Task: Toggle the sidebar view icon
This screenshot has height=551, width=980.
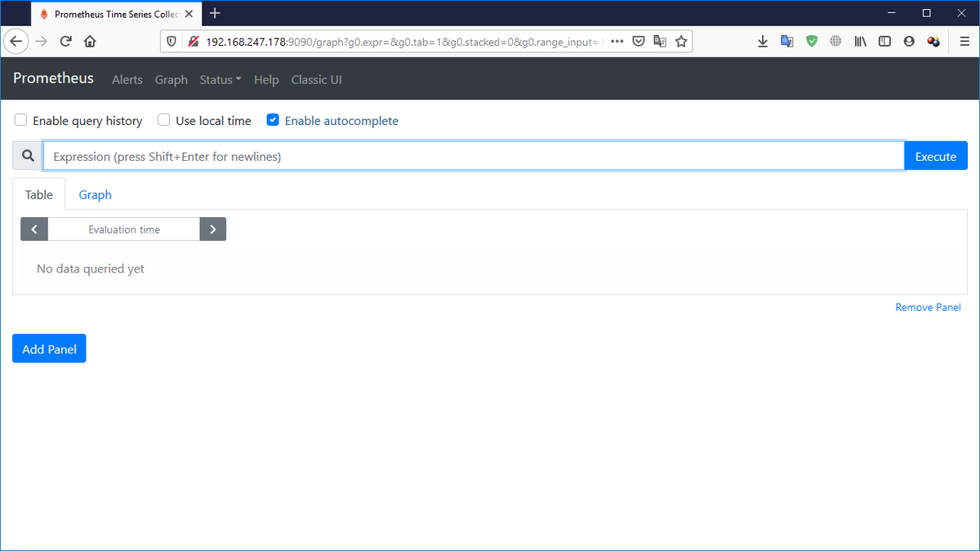Action: (x=884, y=41)
